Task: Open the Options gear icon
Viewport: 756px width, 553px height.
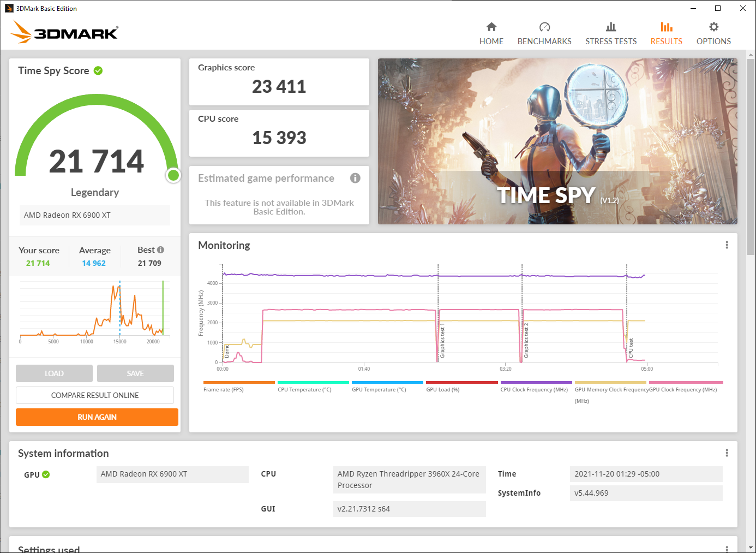Action: 713,27
